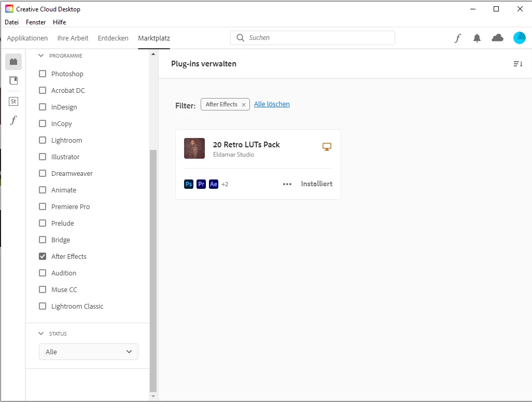
Task: Click the After Effects badge on LUTs card
Action: pyautogui.click(x=214, y=184)
